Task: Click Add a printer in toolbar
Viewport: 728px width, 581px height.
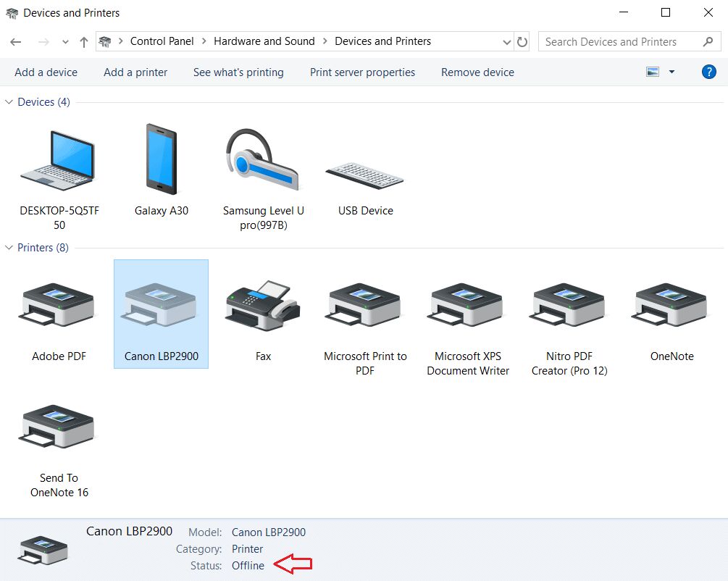Action: pos(135,72)
